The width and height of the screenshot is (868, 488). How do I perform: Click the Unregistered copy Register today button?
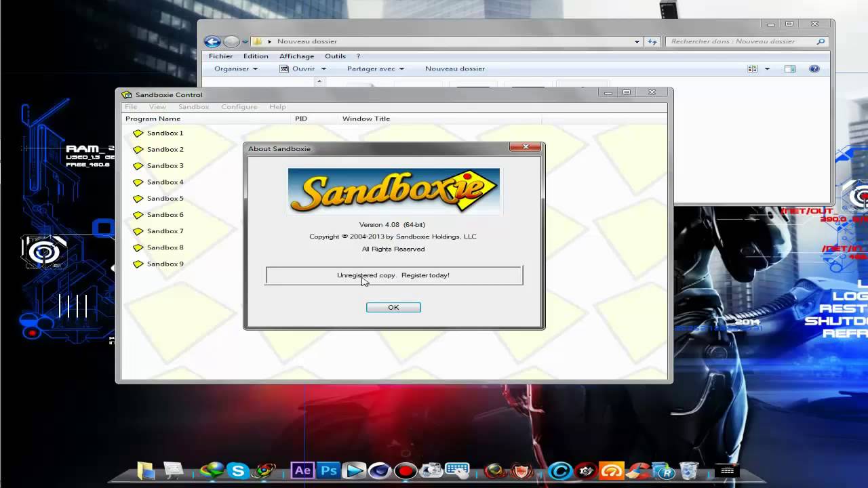click(394, 275)
